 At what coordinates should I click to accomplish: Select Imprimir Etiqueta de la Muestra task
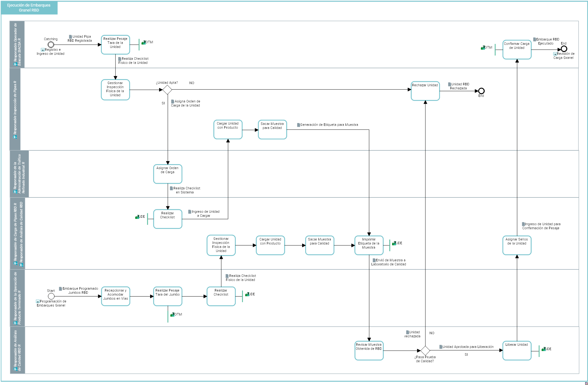pos(369,245)
